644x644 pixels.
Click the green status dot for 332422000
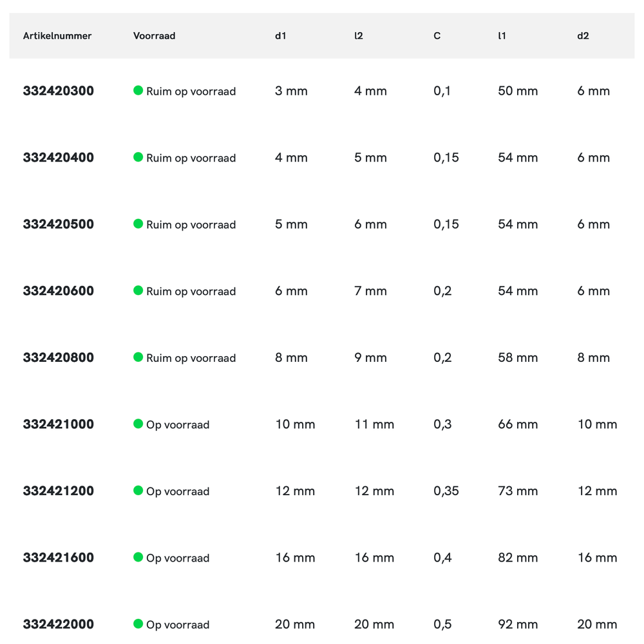[x=138, y=624]
